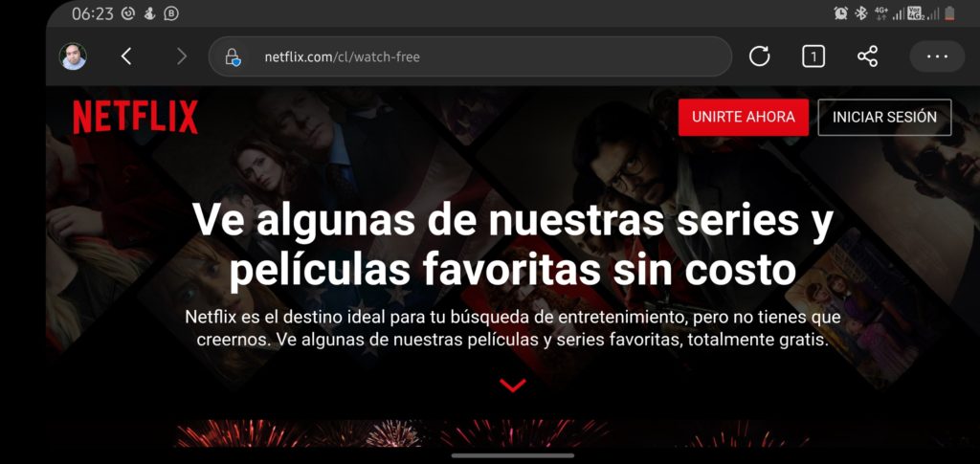Reload the page with refresh icon
Screen dimensions: 980x464
[759, 56]
